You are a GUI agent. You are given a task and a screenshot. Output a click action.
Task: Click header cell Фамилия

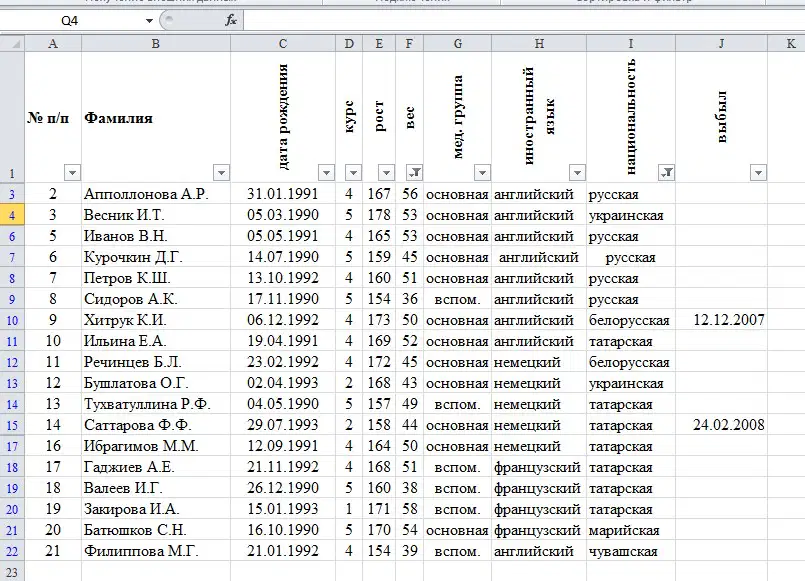[156, 117]
